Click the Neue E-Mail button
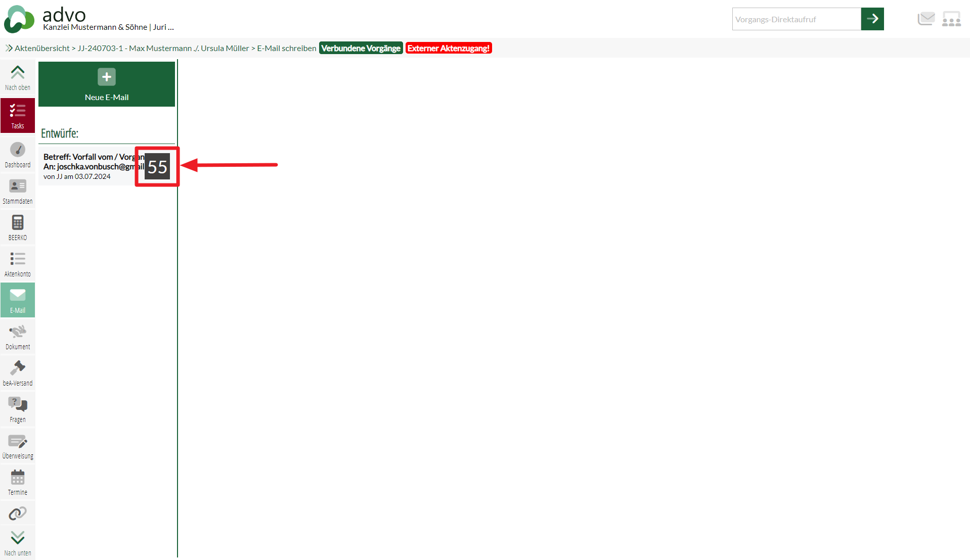The width and height of the screenshot is (970, 560). tap(107, 84)
